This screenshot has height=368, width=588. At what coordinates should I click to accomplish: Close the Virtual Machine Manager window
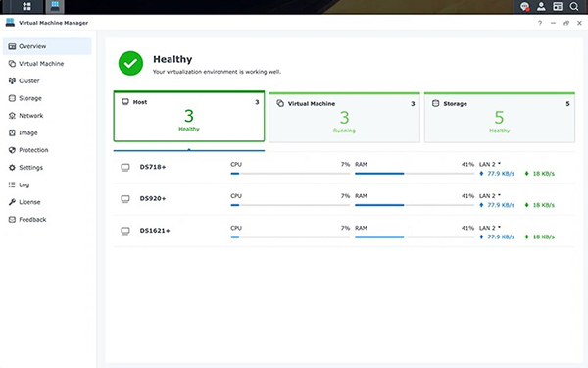579,23
